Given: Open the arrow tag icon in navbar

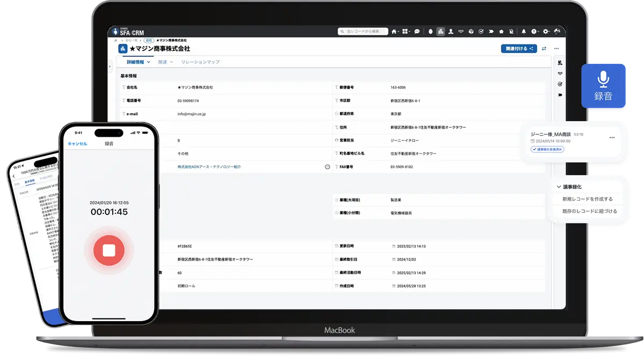Looking at the screenshot, I should (491, 32).
